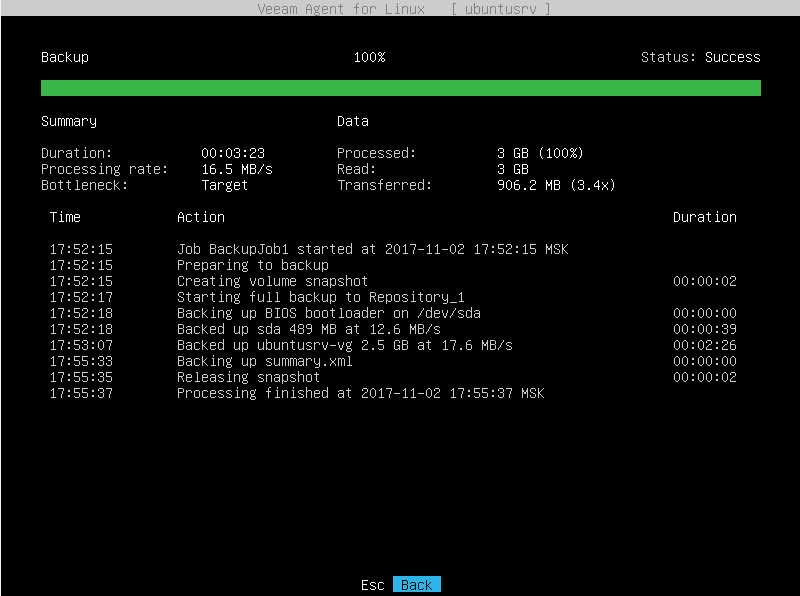Select 'Backing up summary.xml' row
This screenshot has width=800, height=596.
click(393, 361)
